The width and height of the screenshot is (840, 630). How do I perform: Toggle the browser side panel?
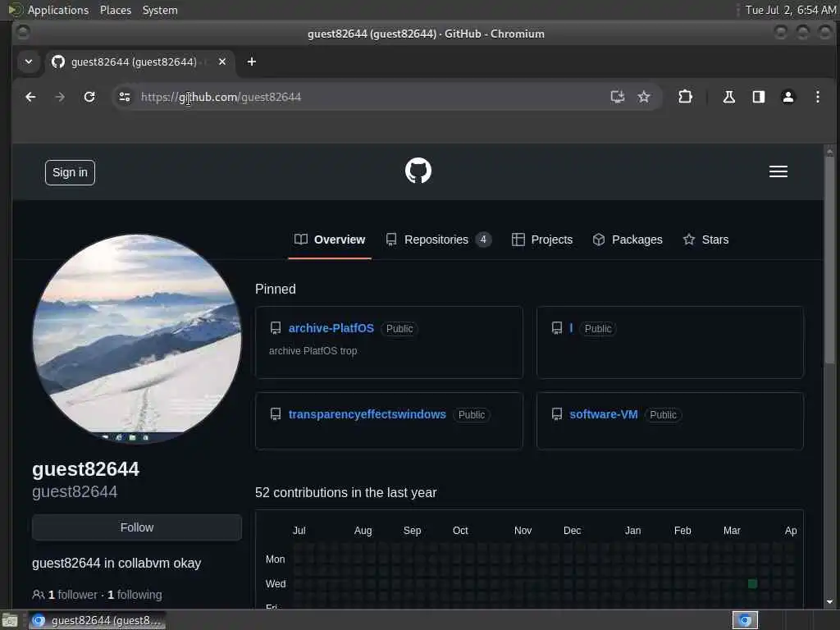[759, 97]
